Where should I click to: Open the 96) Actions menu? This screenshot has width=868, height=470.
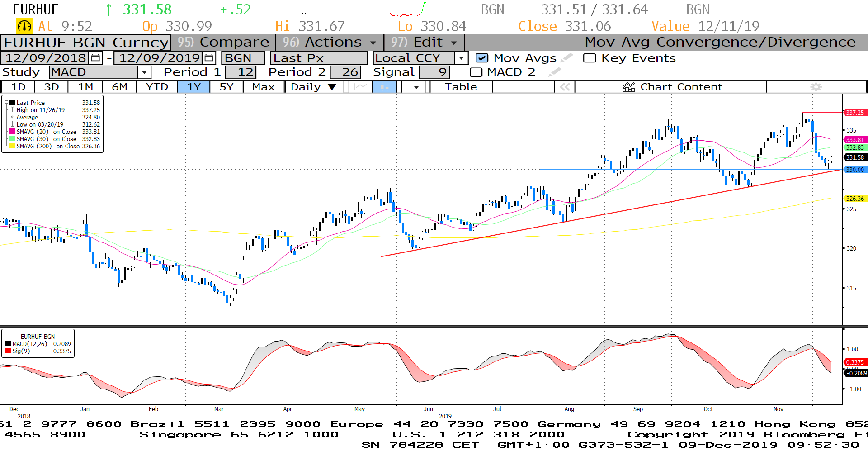point(329,42)
